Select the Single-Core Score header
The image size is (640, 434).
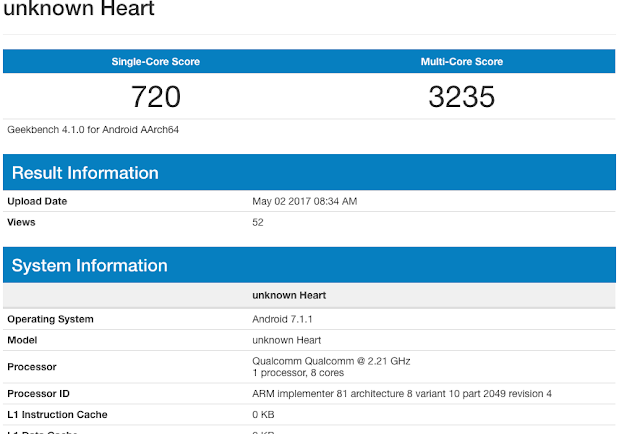(x=156, y=62)
